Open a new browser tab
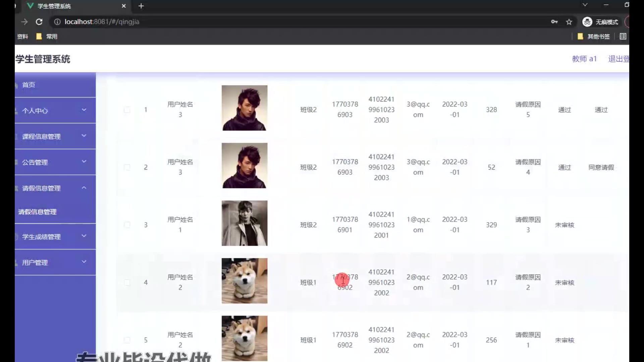The width and height of the screenshot is (644, 362). pyautogui.click(x=141, y=6)
